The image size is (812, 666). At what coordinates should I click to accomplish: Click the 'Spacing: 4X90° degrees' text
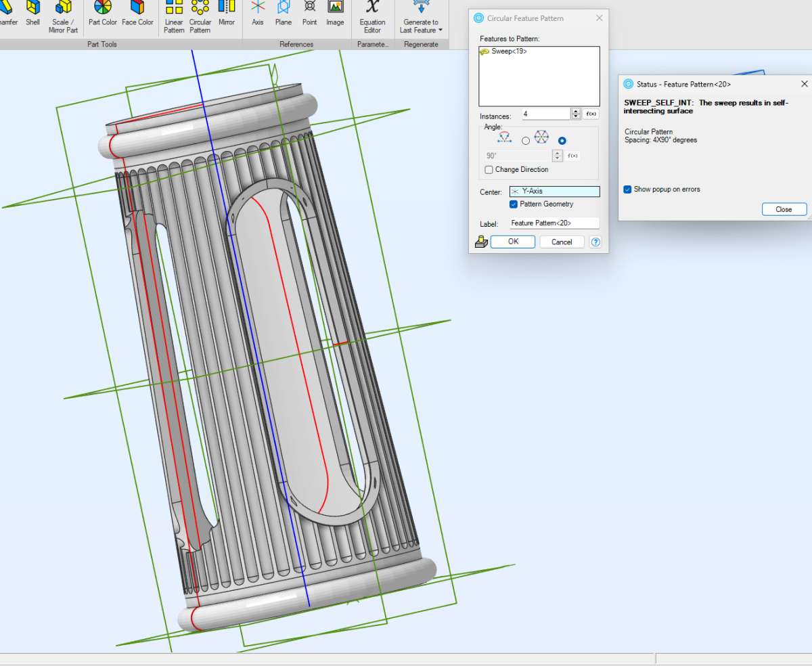[x=660, y=140]
